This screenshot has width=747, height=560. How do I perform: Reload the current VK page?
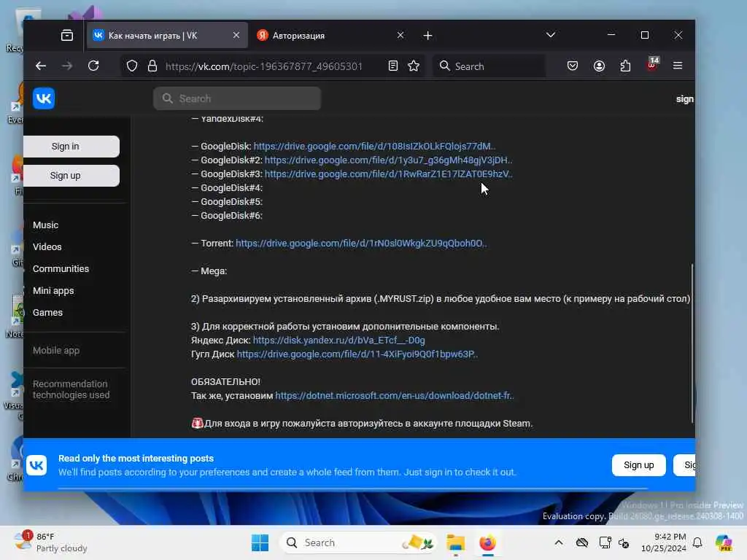tap(93, 66)
